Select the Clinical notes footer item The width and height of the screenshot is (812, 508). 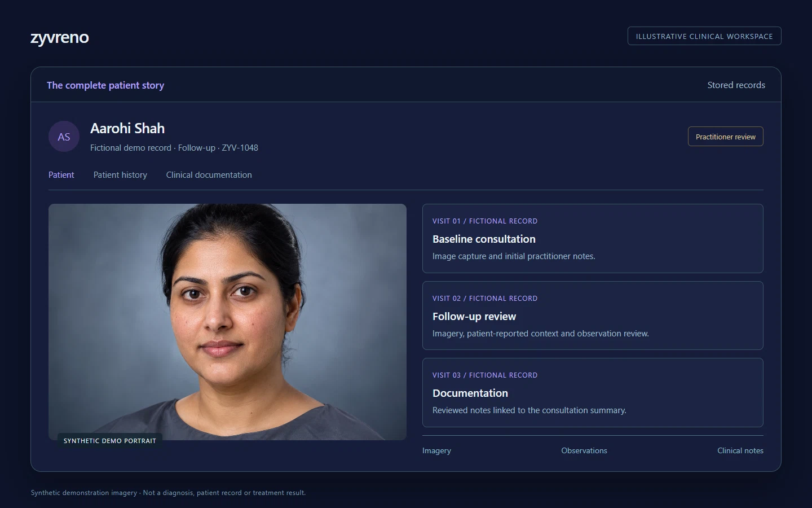click(740, 450)
